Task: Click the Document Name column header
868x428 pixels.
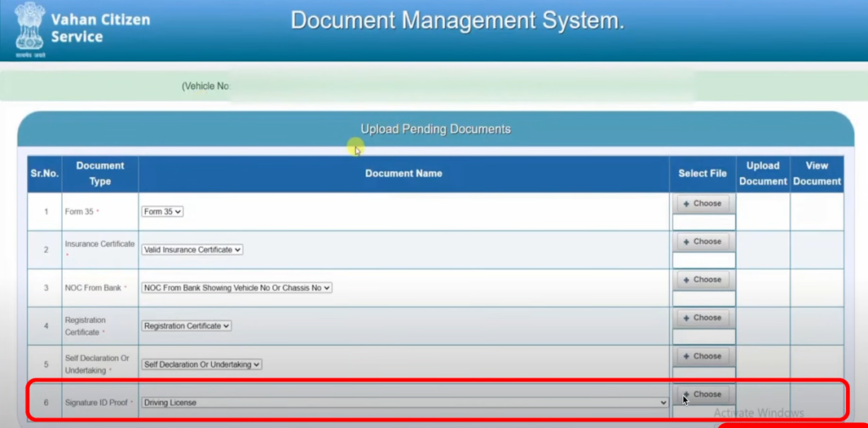Action: click(403, 174)
